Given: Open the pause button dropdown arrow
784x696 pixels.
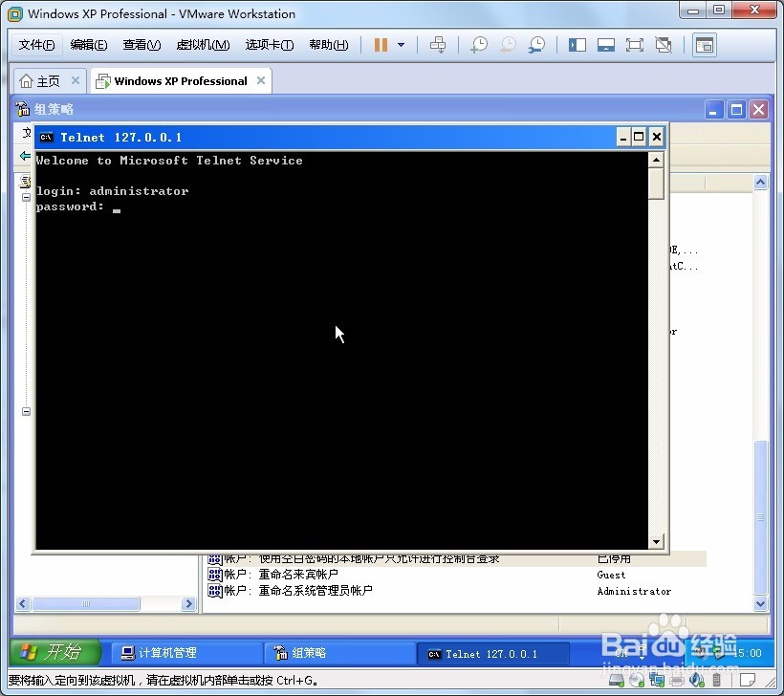Looking at the screenshot, I should point(400,44).
